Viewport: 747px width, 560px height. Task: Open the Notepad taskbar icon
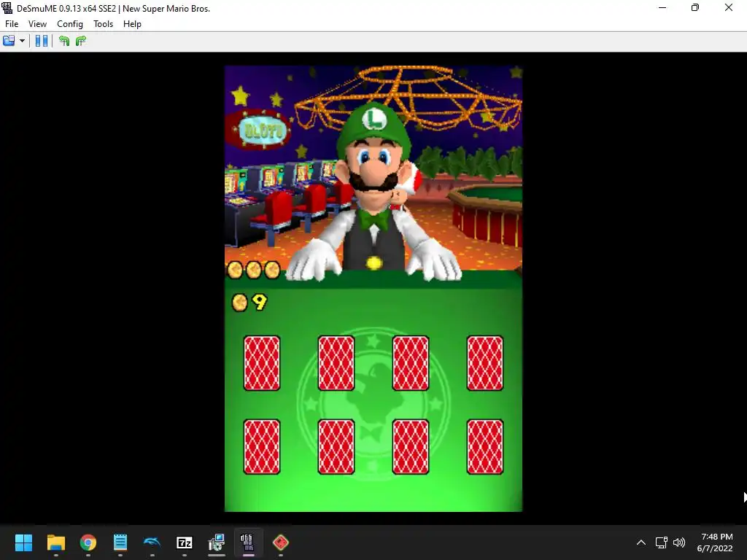(x=120, y=542)
